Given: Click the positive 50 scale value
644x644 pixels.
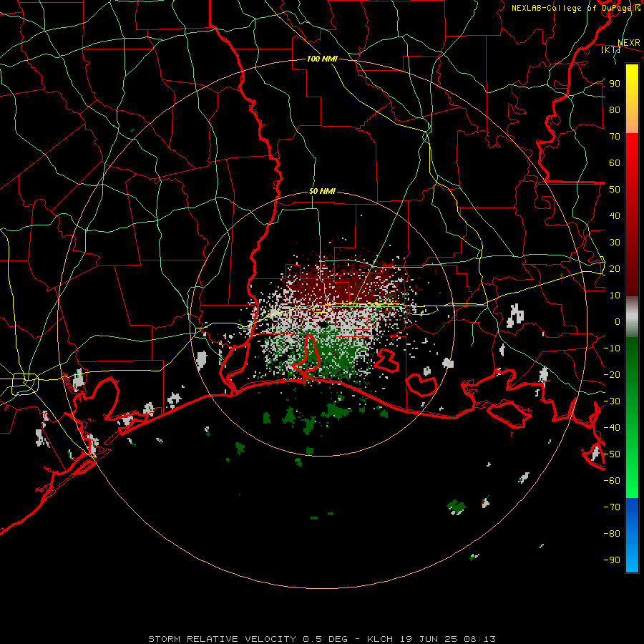Looking at the screenshot, I should [x=615, y=190].
